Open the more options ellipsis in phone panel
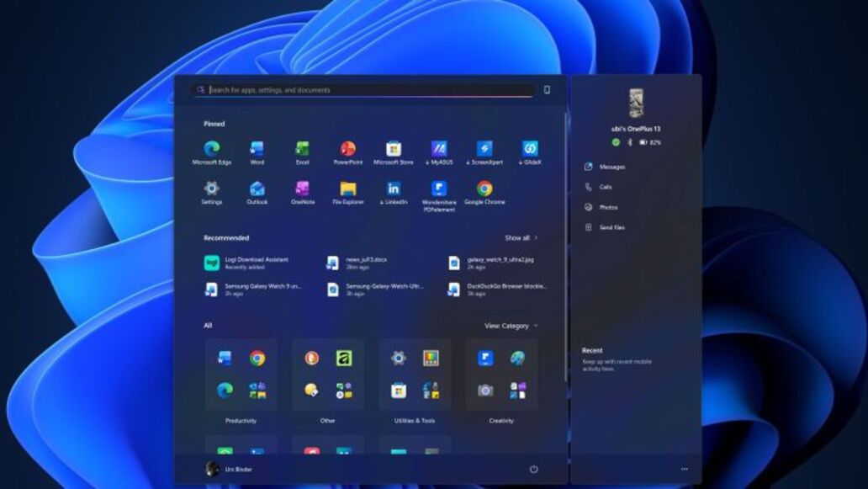Viewport: 868px width, 489px height. pyautogui.click(x=684, y=469)
